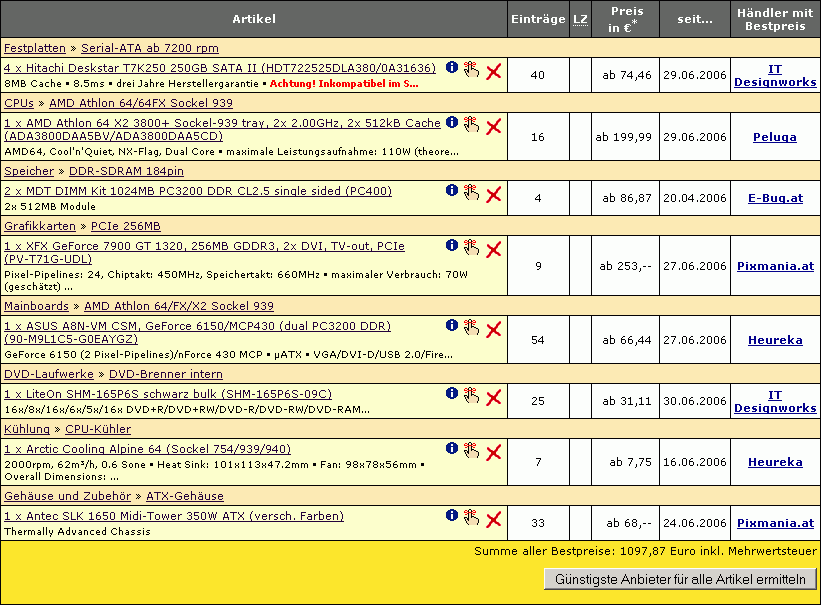Click hand icon in Arctic Cooling row
Viewport: 821px width, 605px height.
(x=471, y=451)
